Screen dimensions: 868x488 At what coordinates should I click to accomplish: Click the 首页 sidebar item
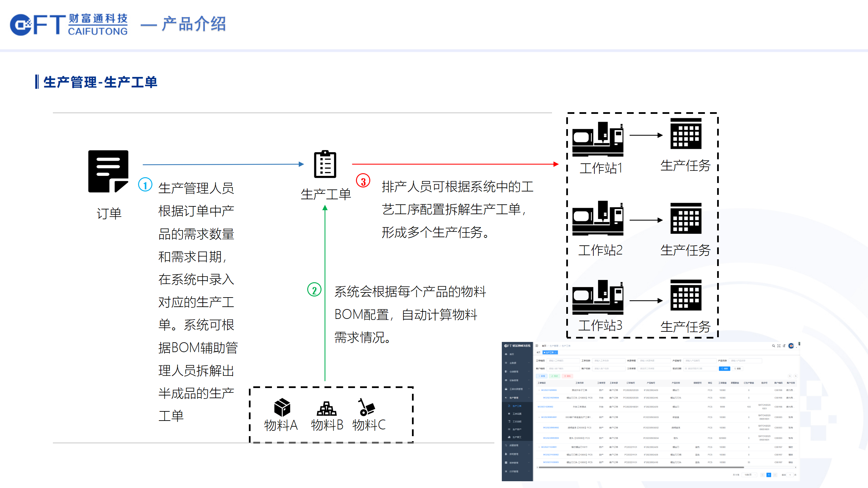[x=517, y=354]
